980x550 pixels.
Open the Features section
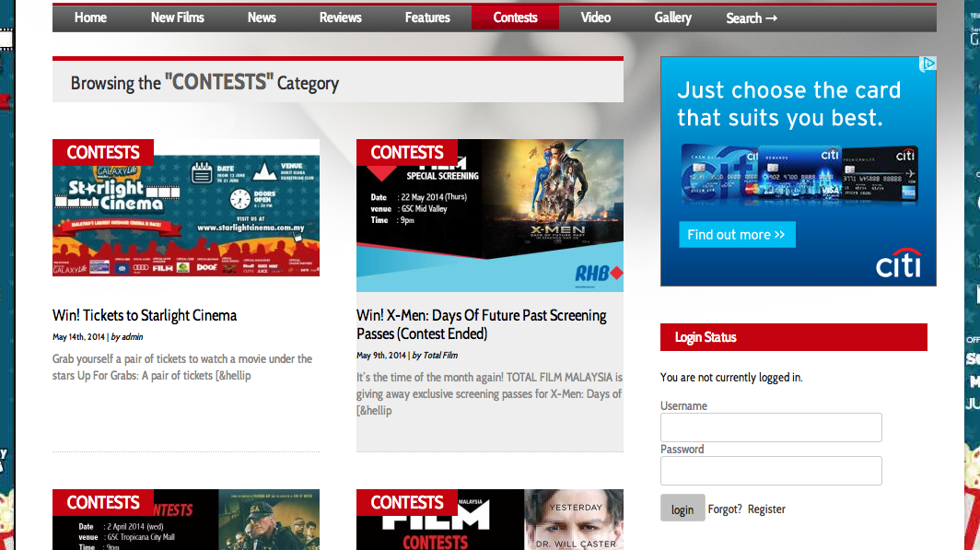tap(427, 18)
